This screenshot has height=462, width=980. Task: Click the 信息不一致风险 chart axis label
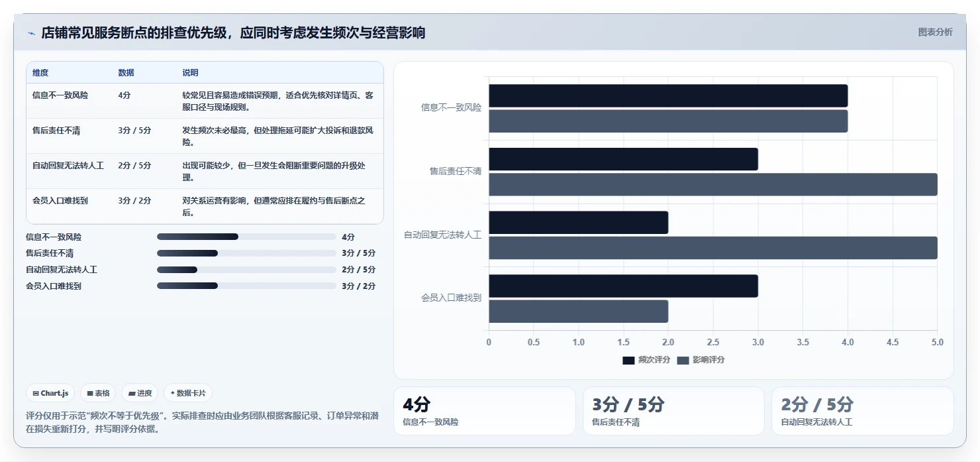pyautogui.click(x=451, y=107)
